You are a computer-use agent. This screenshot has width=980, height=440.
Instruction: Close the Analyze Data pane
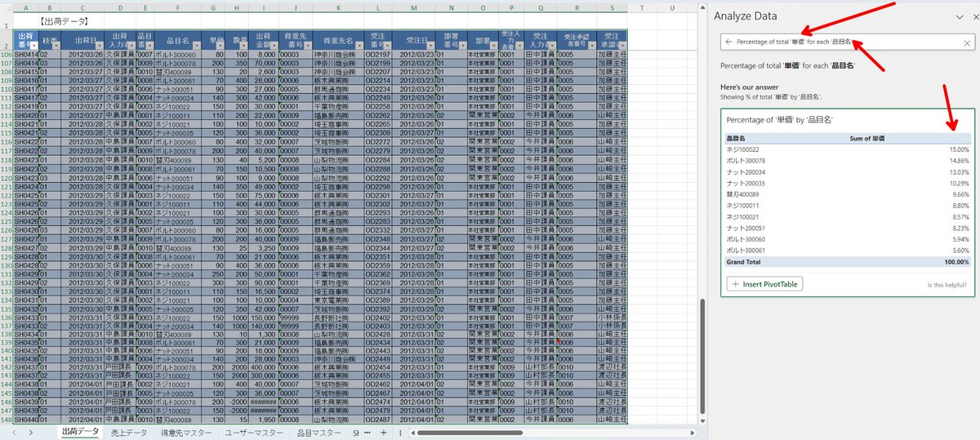coord(976,16)
